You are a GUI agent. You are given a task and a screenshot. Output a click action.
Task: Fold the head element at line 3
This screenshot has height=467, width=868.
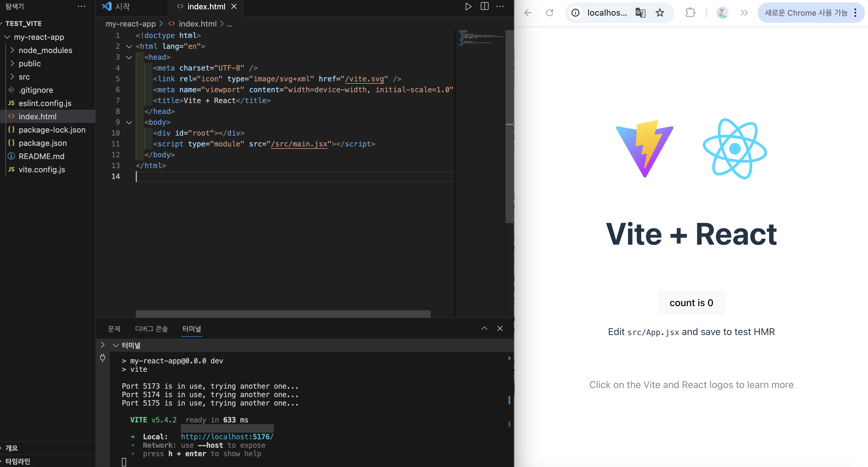click(129, 57)
